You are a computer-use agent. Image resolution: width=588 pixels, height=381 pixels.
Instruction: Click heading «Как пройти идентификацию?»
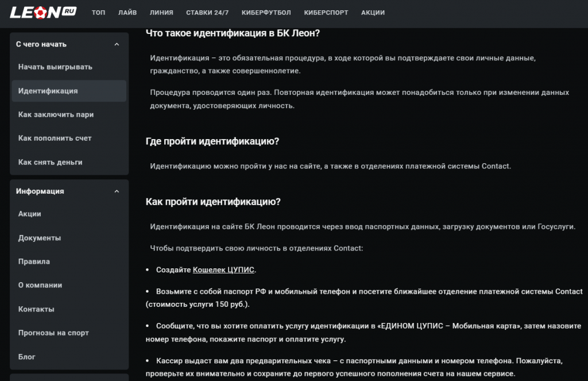pos(213,202)
